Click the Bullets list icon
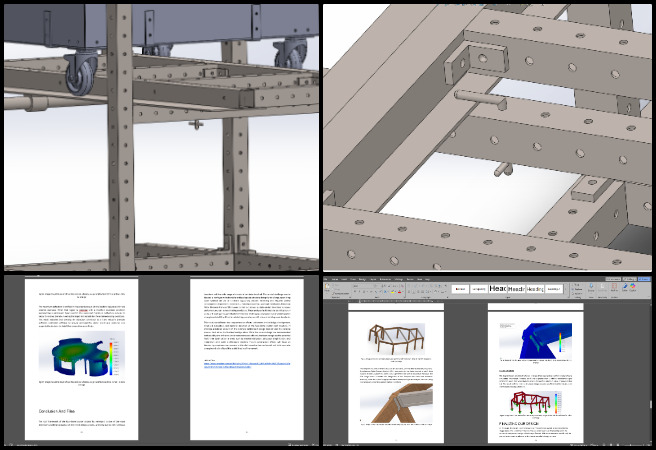Image resolution: width=656 pixels, height=450 pixels. [408, 284]
